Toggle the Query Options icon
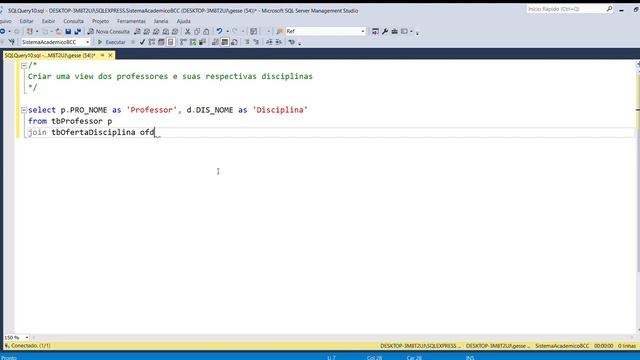 [161, 42]
